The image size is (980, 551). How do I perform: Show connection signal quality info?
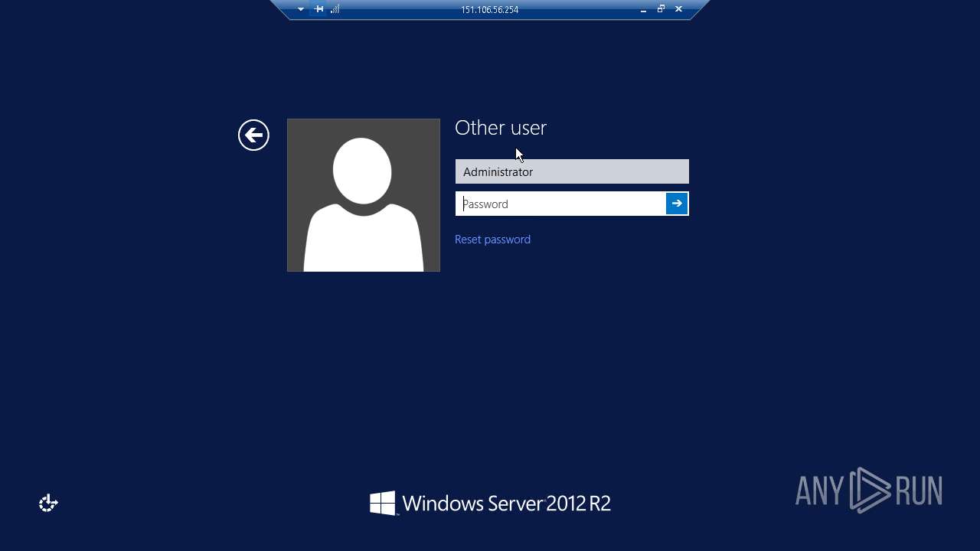(335, 9)
